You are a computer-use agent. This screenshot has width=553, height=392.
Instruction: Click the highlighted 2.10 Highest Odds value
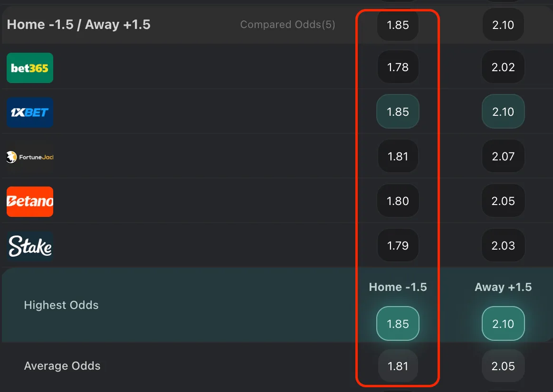(503, 323)
